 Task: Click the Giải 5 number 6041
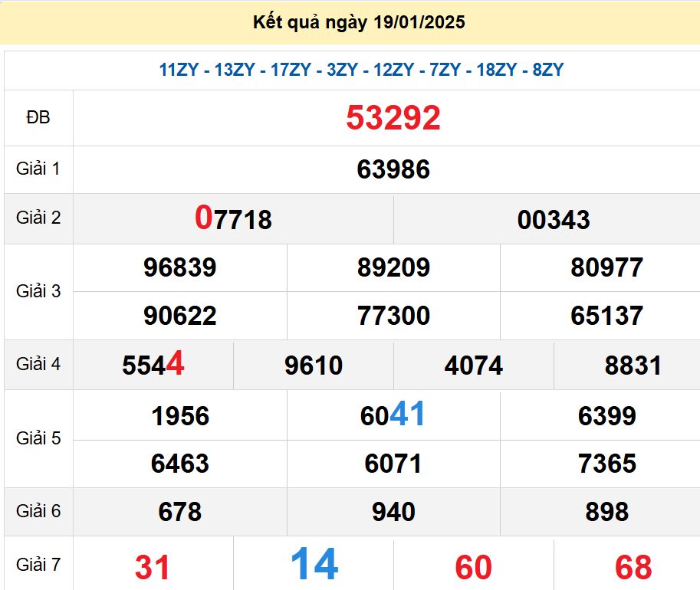click(393, 415)
